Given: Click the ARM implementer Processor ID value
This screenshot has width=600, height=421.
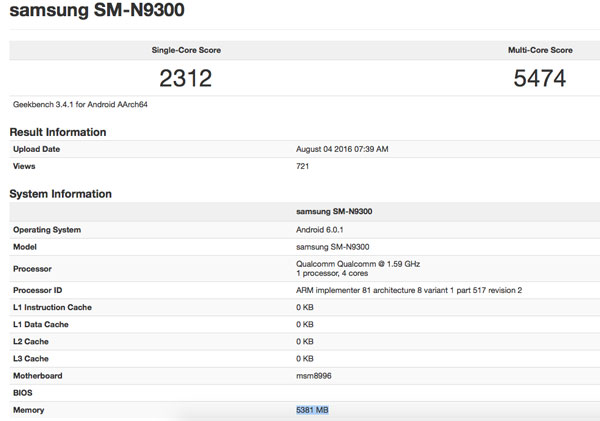Looking at the screenshot, I should (x=409, y=290).
